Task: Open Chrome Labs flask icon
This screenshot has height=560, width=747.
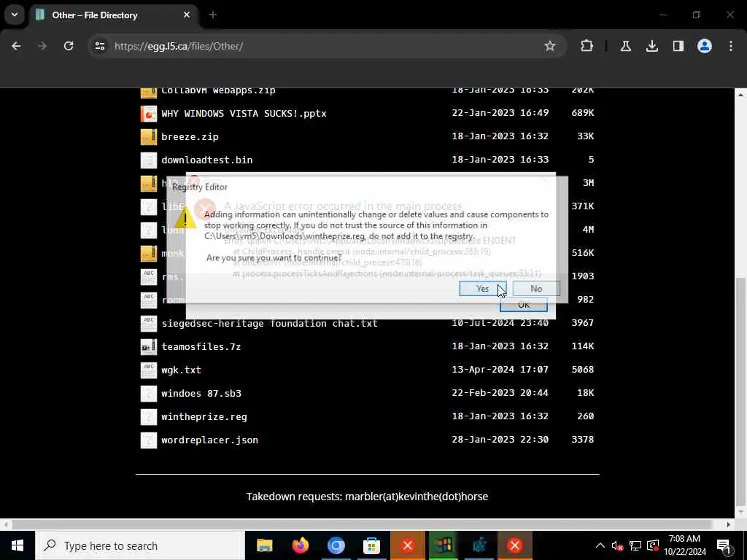Action: tap(625, 46)
